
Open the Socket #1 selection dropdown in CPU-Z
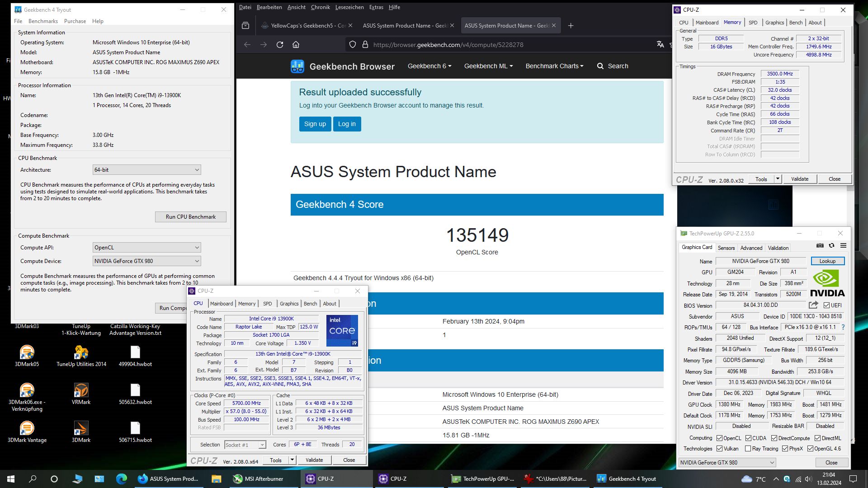click(245, 445)
